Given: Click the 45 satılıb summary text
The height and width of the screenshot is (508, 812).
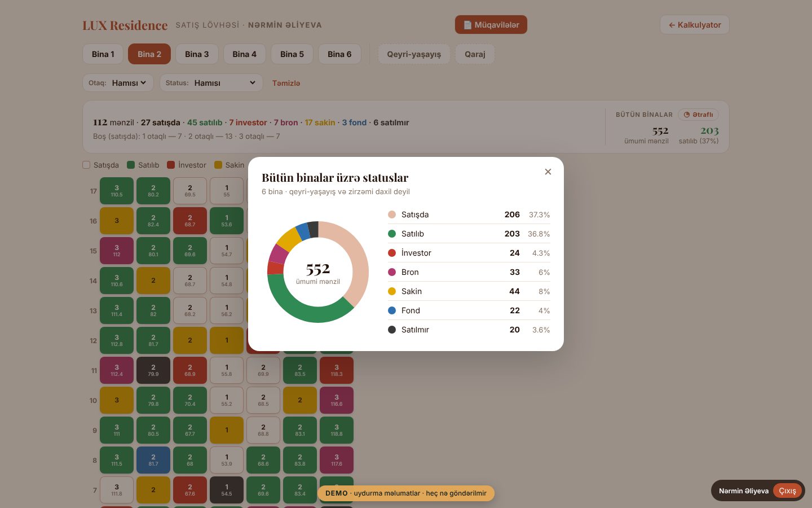Looking at the screenshot, I should click(205, 122).
